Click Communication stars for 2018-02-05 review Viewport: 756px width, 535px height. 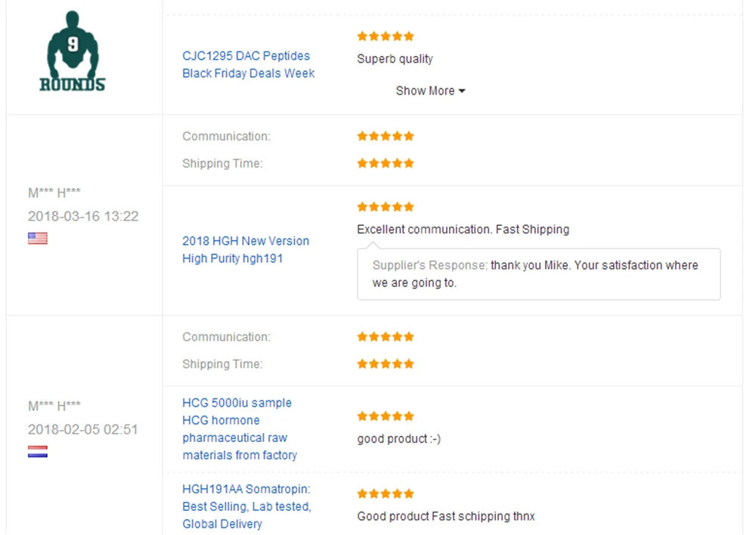pyautogui.click(x=386, y=337)
